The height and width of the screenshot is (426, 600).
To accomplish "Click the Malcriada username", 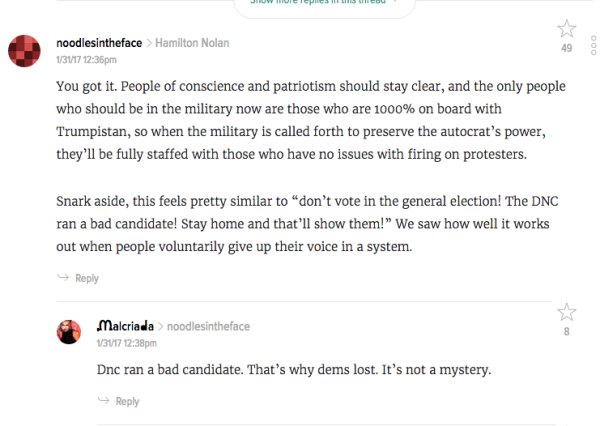I will [x=126, y=326].
